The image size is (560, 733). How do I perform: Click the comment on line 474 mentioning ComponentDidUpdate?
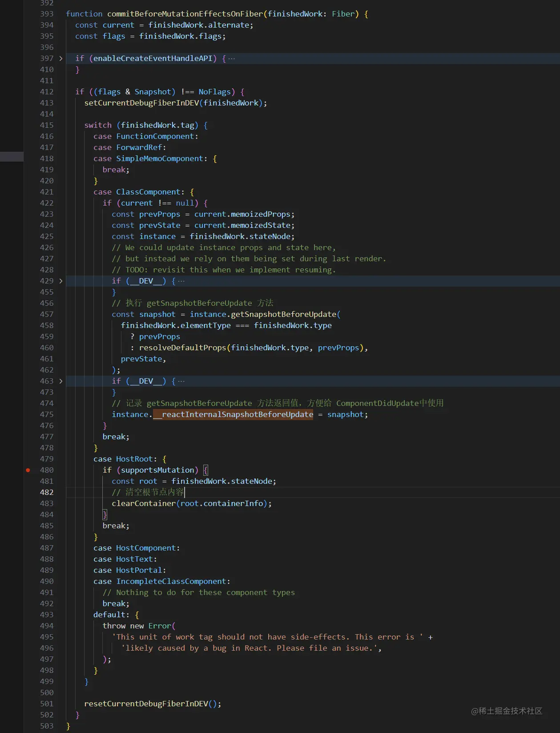(278, 403)
